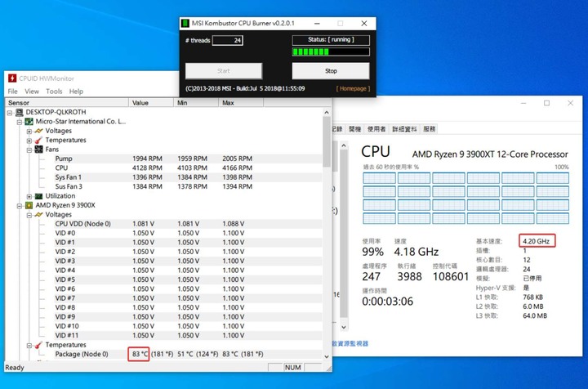The image size is (588, 389).
Task: Click the AMD Ryzen 9 3900XT processor title
Action: (x=490, y=154)
